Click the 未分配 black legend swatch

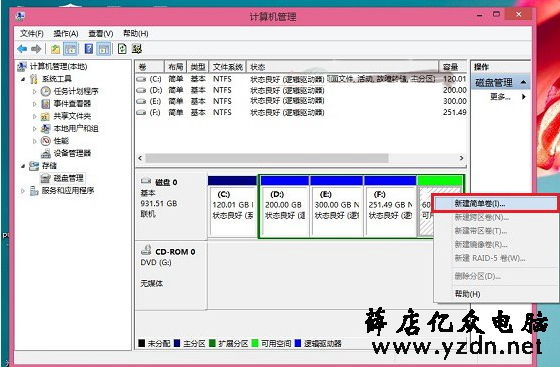click(x=141, y=343)
